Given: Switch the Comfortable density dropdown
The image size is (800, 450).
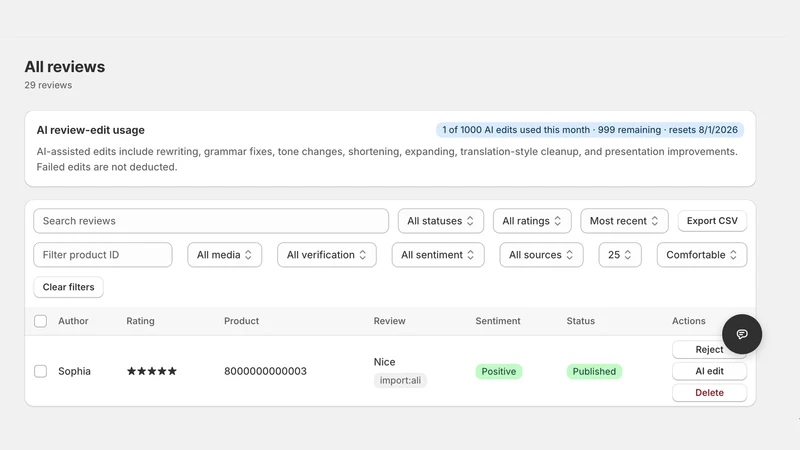Looking at the screenshot, I should pyautogui.click(x=702, y=255).
